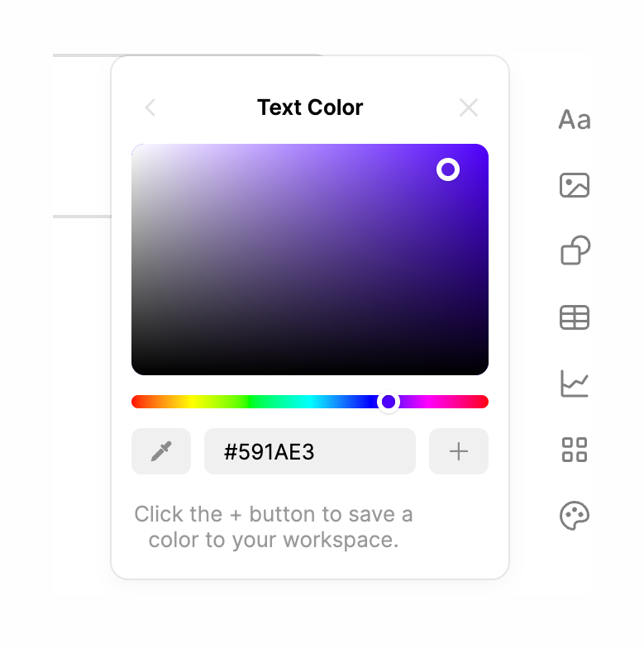Save color with the plus button
This screenshot has width=644, height=648.
[x=459, y=451]
